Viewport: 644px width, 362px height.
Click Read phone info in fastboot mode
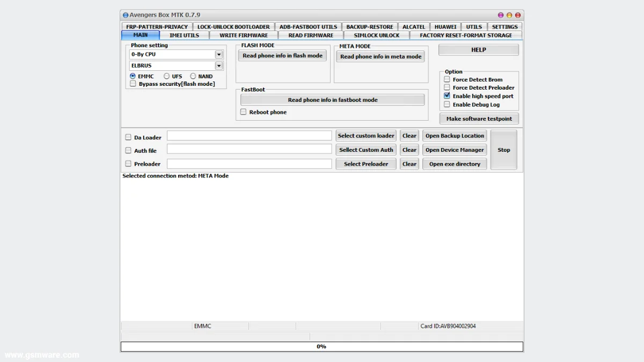point(333,100)
